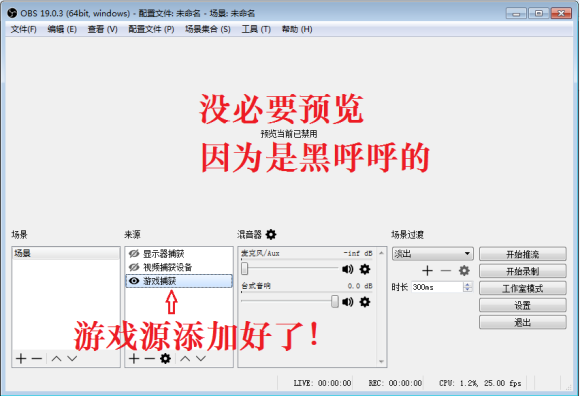
Task: Click the 开始录制 button
Action: (523, 271)
